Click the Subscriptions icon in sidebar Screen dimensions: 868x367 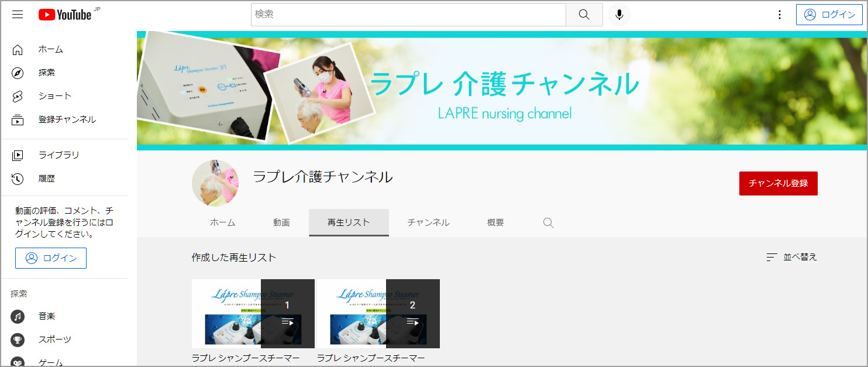pos(18,119)
